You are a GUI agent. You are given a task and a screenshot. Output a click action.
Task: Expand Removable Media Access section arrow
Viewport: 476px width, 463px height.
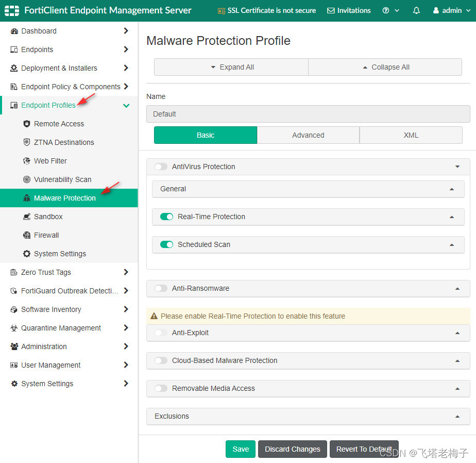(457, 389)
